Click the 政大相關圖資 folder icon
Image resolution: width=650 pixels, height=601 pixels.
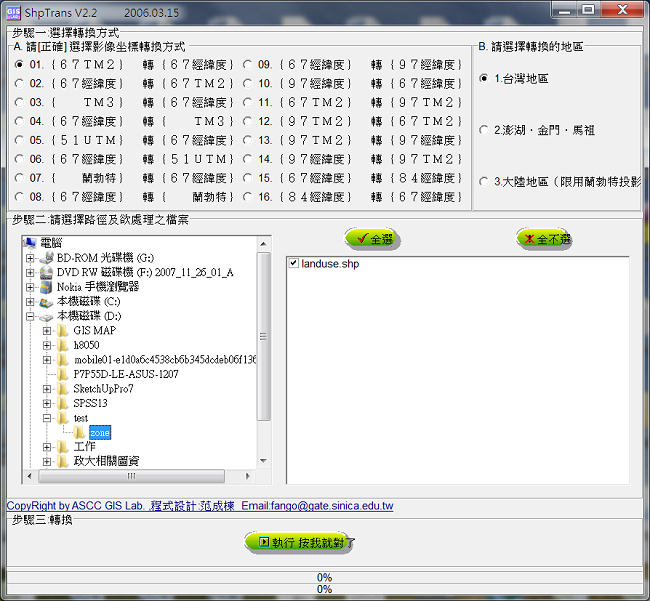[63, 461]
